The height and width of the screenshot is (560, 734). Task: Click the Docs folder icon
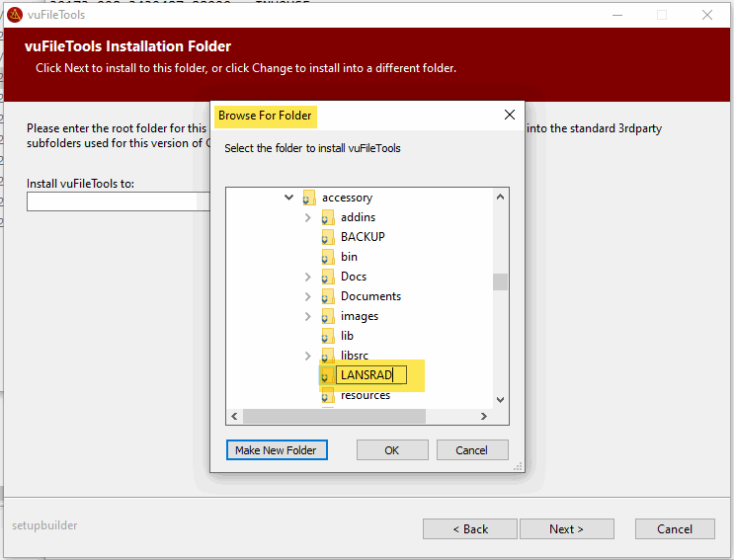(328, 277)
